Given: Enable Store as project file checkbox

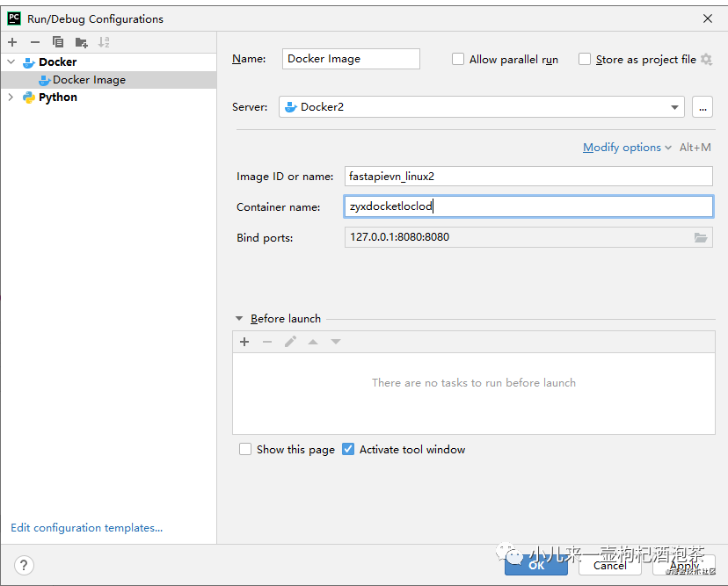Looking at the screenshot, I should pyautogui.click(x=585, y=59).
